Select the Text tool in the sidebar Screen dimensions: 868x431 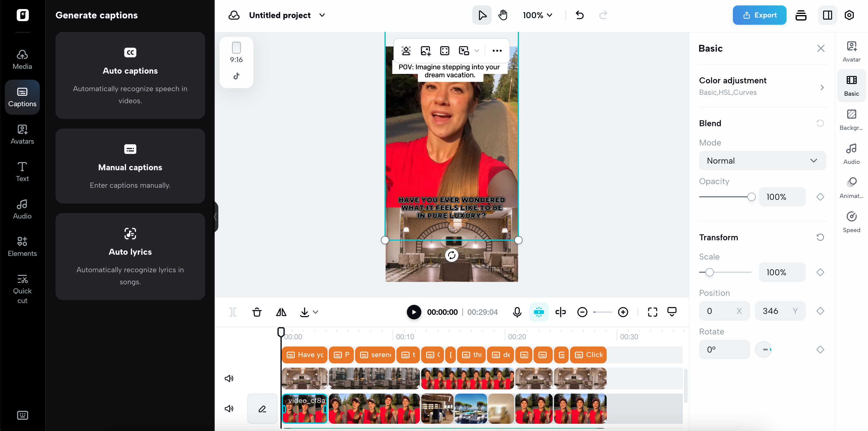point(22,172)
